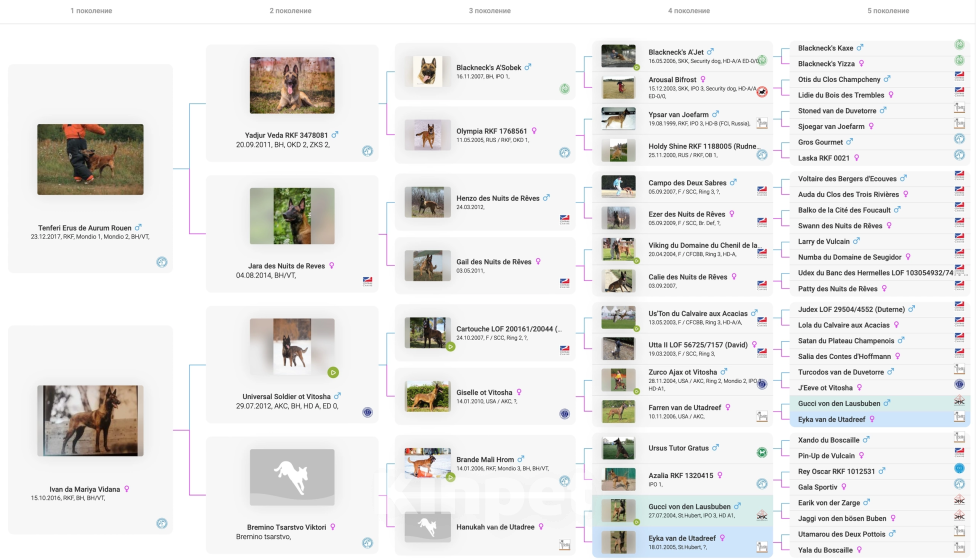The height and width of the screenshot is (560, 976).
Task: Open Bremino Tsarstvo Viktori placeholder image
Action: coord(292,477)
